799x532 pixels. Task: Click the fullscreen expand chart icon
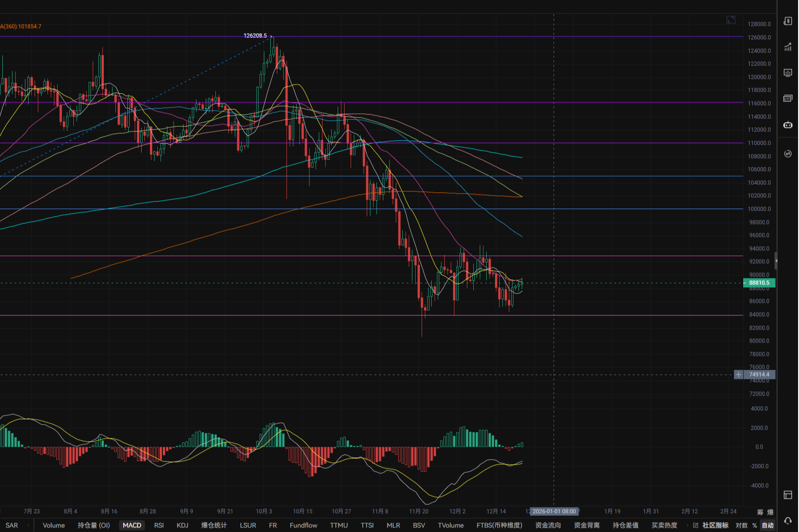coord(731,20)
